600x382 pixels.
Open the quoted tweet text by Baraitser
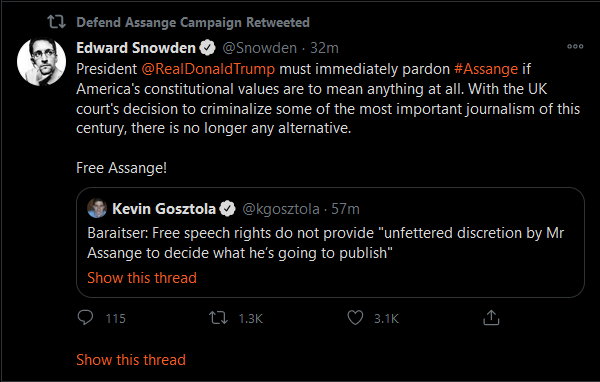(326, 243)
